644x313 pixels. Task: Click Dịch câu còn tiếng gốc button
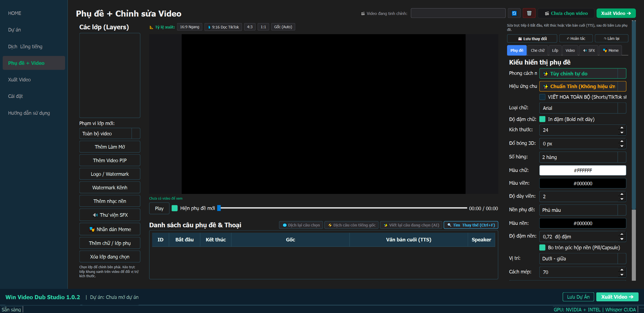pyautogui.click(x=351, y=225)
